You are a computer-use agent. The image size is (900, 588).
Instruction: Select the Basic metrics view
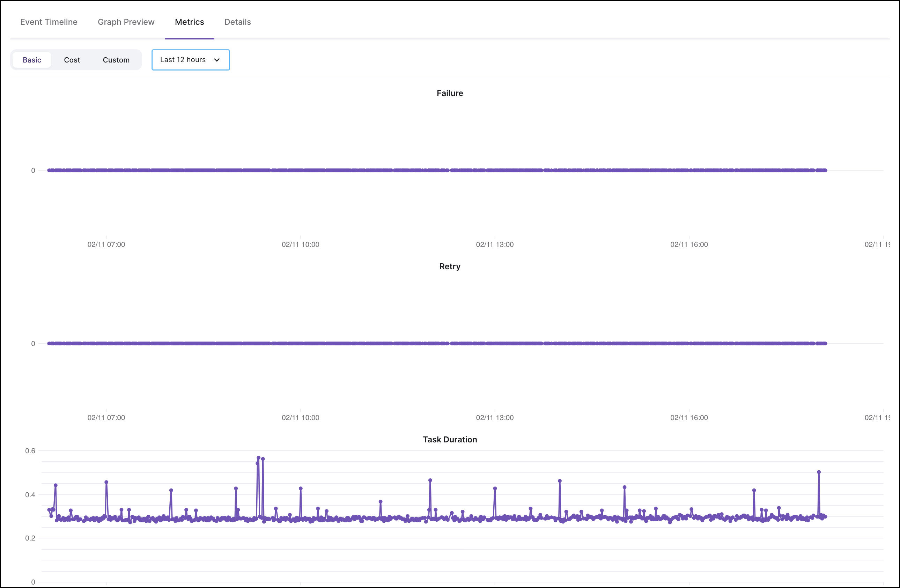(x=32, y=60)
